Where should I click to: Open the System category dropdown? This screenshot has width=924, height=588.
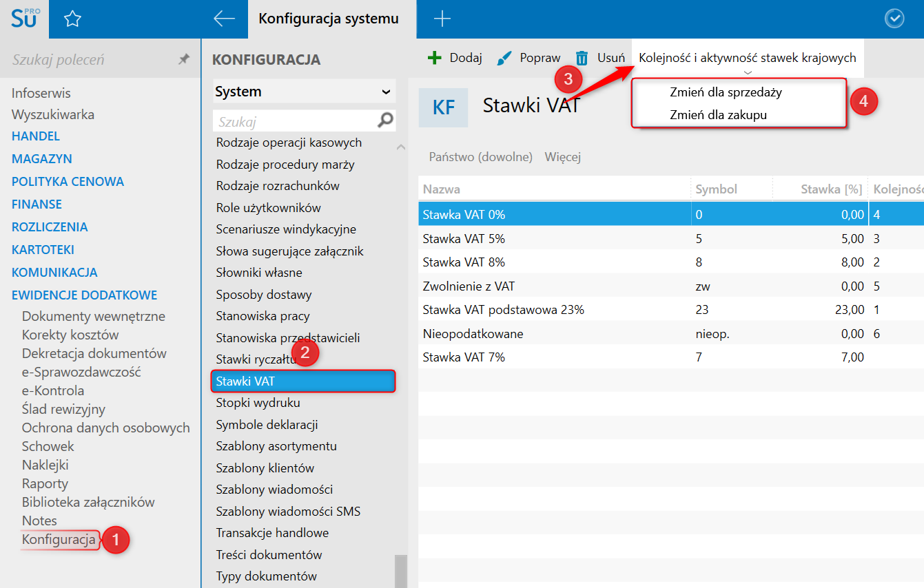tap(304, 92)
